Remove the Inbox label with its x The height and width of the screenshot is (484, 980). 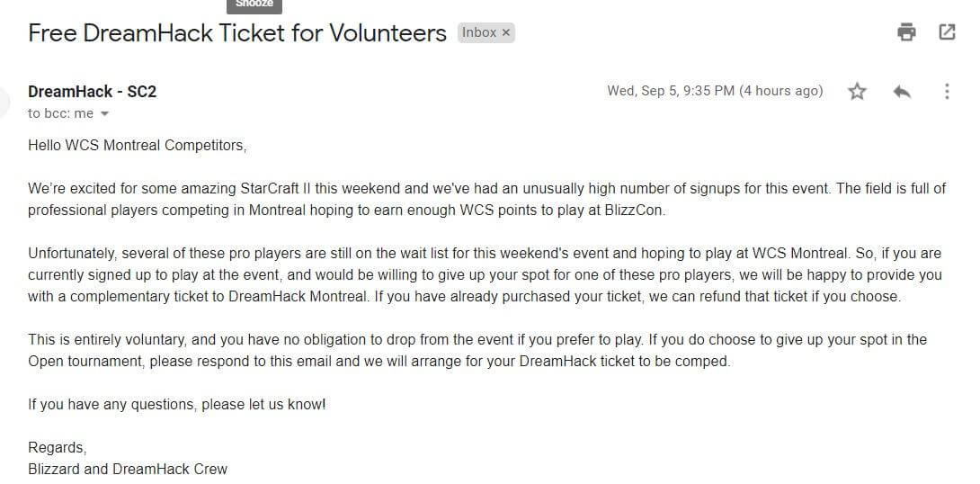point(506,32)
